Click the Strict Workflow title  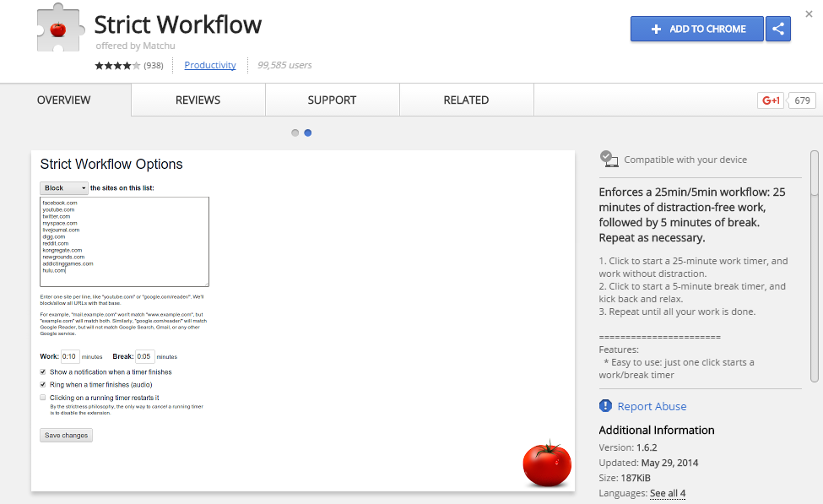pos(178,24)
